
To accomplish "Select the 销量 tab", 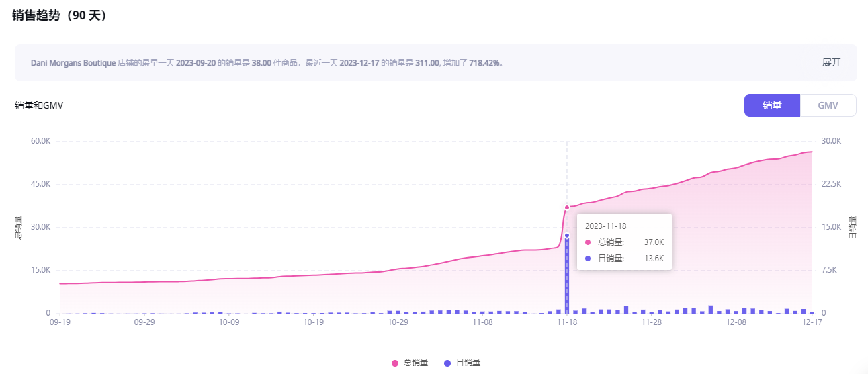I will (772, 105).
